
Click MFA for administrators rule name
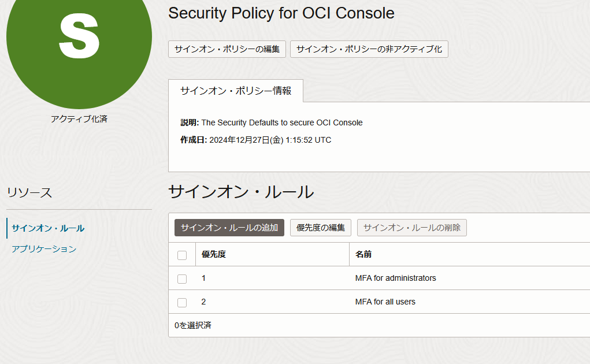395,278
